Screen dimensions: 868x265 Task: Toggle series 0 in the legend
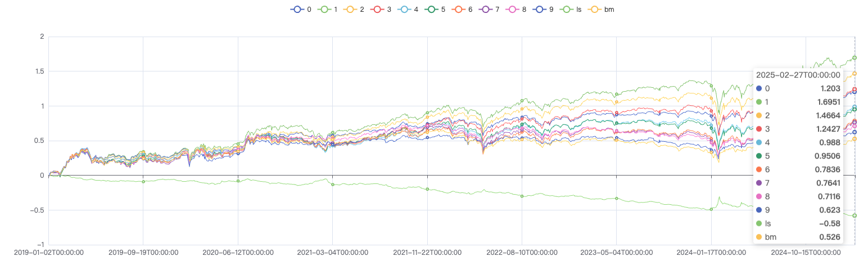click(297, 10)
